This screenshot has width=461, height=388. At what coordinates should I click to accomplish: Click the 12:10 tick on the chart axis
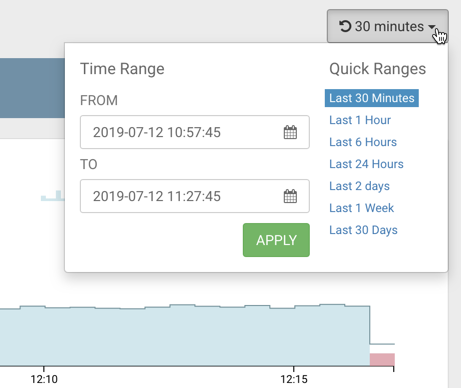pyautogui.click(x=44, y=379)
